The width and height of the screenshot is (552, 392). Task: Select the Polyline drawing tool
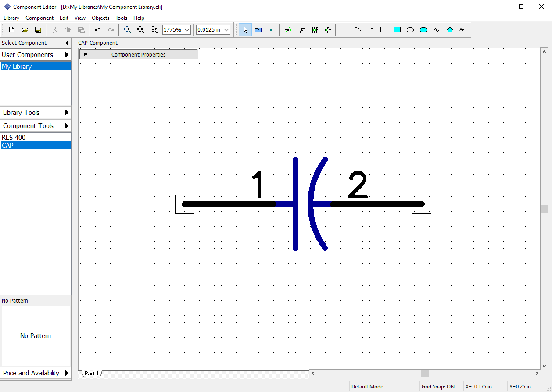[436, 30]
